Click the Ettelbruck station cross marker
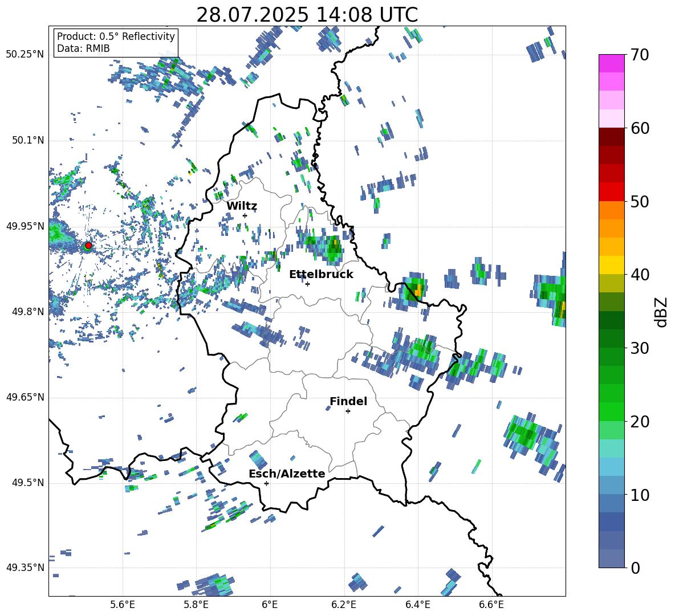 307,284
